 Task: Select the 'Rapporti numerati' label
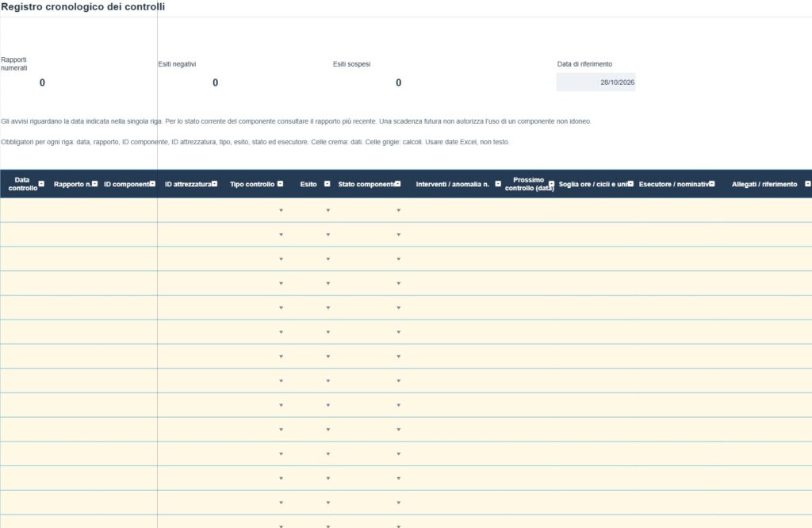click(14, 63)
